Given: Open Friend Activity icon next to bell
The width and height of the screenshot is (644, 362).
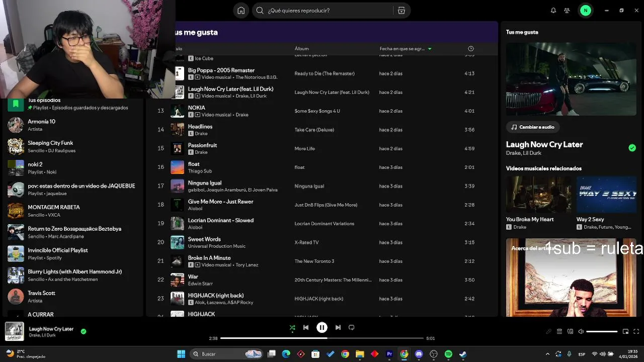Looking at the screenshot, I should coord(567,11).
